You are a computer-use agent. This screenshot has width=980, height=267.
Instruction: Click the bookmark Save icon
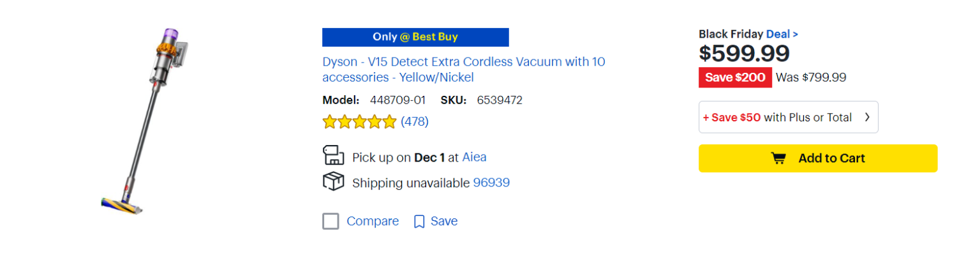[x=419, y=222]
